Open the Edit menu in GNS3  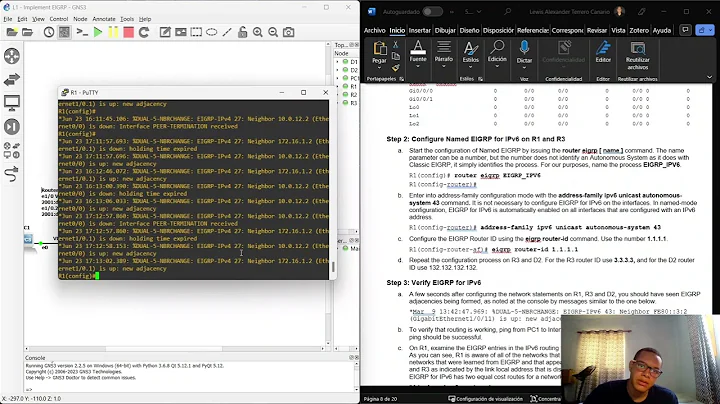(22, 19)
